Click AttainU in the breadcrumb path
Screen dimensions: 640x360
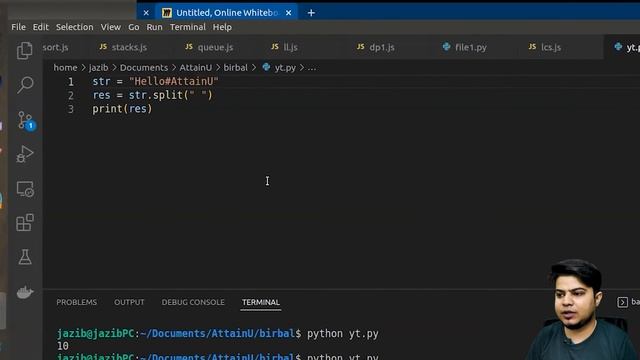[x=196, y=68]
